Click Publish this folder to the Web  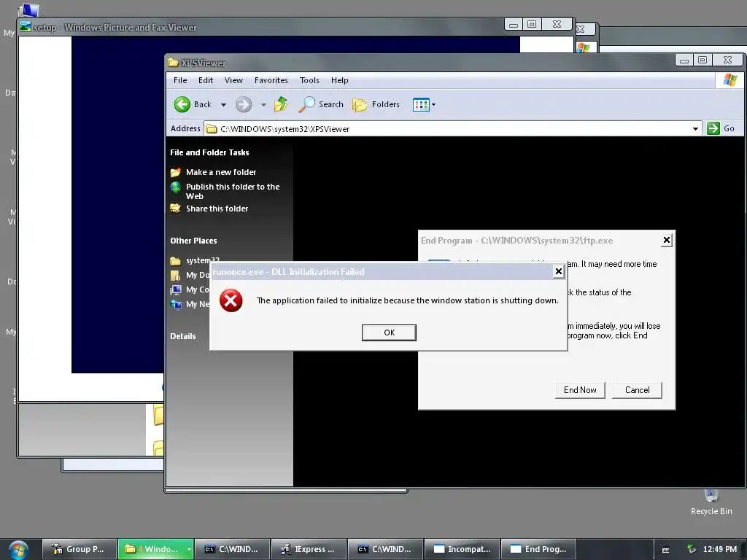233,192
